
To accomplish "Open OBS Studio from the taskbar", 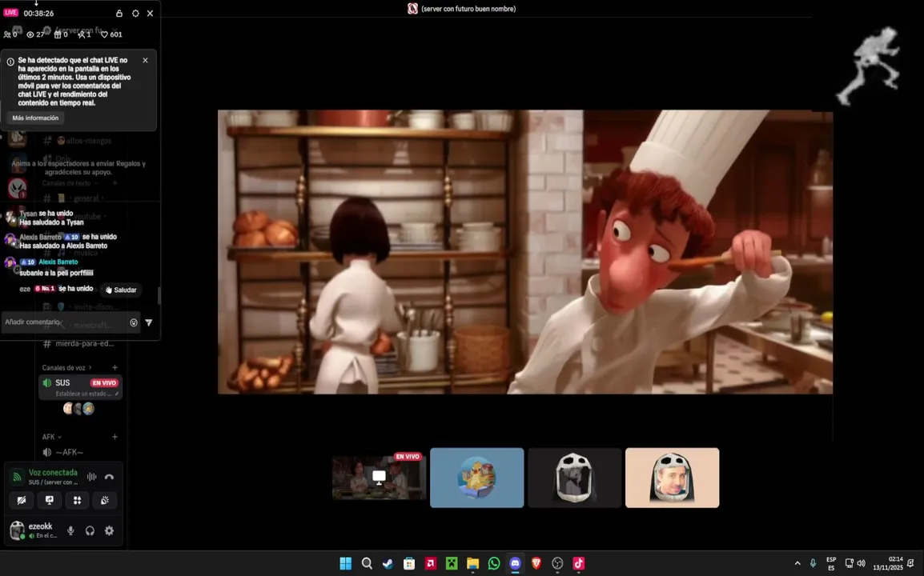I will 557,564.
